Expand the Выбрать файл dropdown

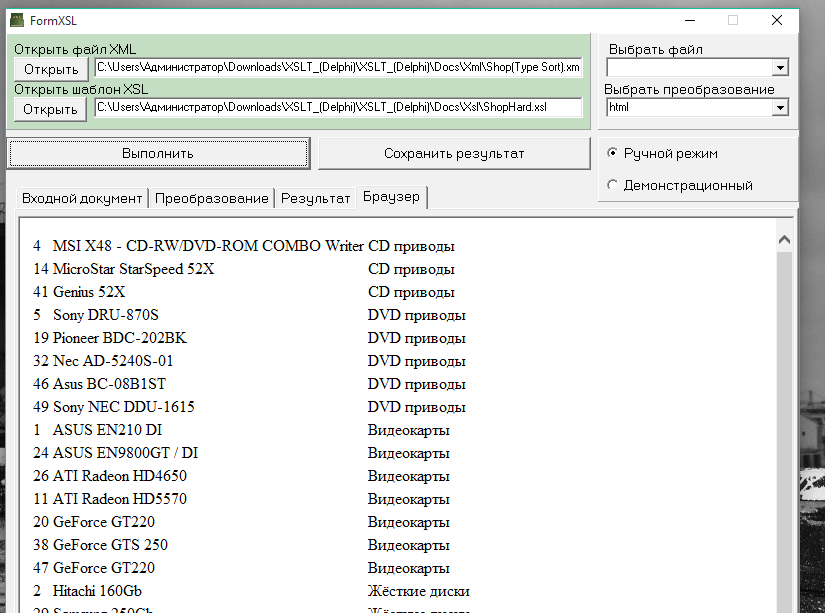(x=780, y=67)
